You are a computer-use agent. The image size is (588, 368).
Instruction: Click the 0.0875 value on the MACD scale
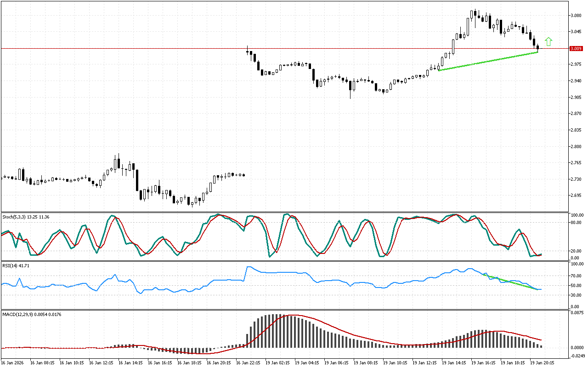(577, 313)
